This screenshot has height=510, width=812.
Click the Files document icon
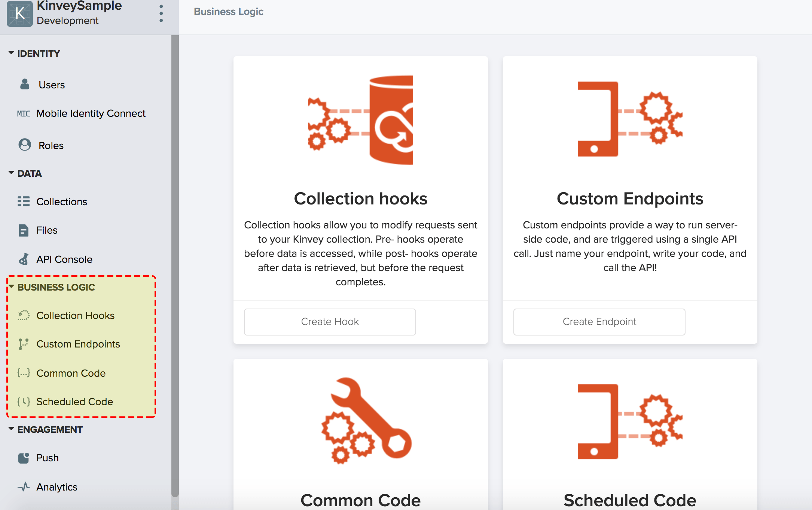tap(24, 230)
